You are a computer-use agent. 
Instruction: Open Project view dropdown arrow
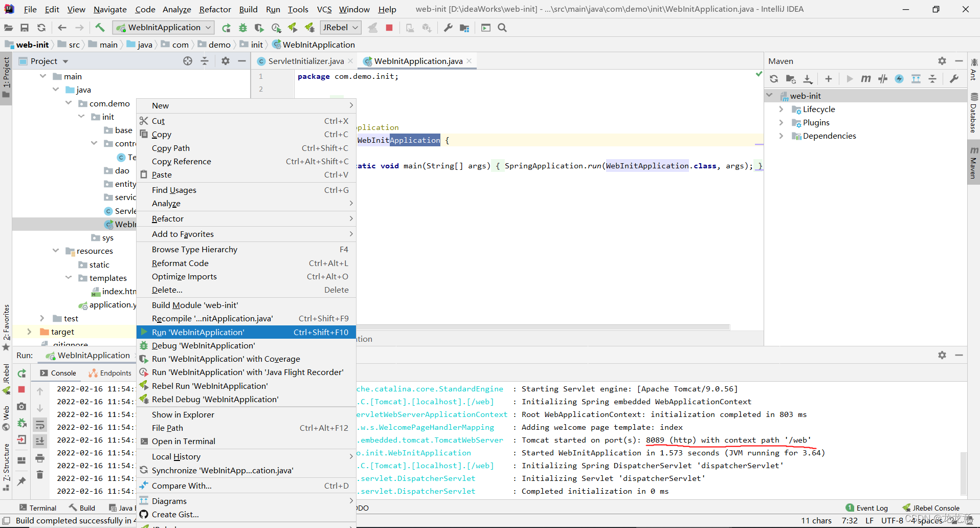coord(65,61)
